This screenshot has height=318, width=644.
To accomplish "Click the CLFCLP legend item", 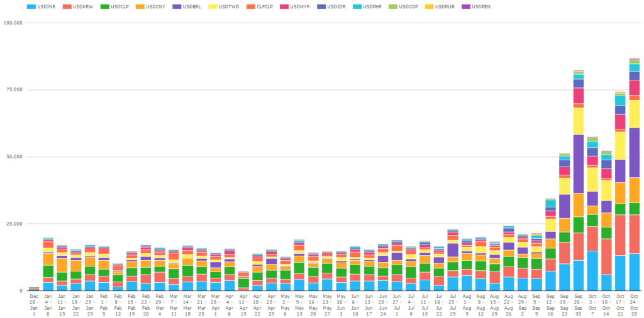I will click(261, 6).
